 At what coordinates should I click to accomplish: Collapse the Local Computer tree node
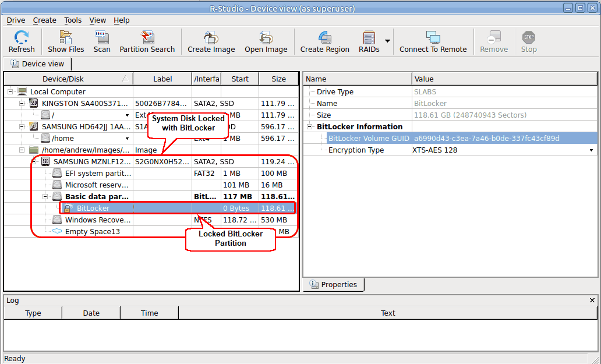pos(10,91)
